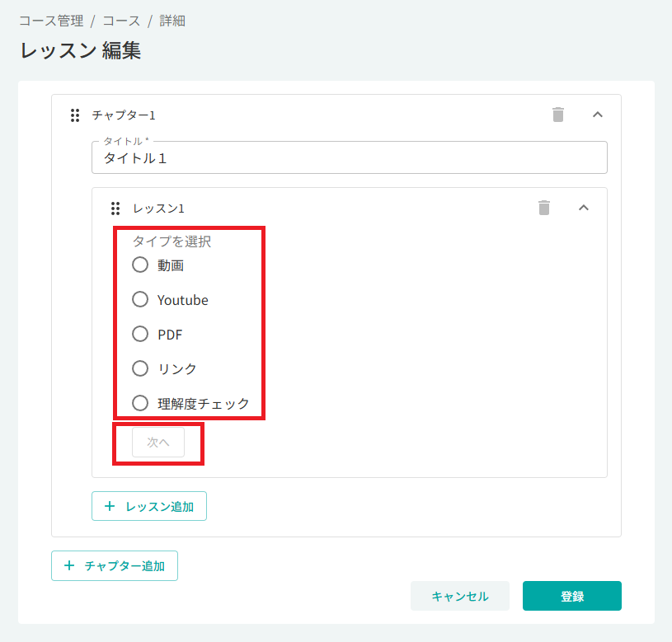Grab the チャプター1 drag handle
This screenshot has width=672, height=642.
click(x=75, y=115)
